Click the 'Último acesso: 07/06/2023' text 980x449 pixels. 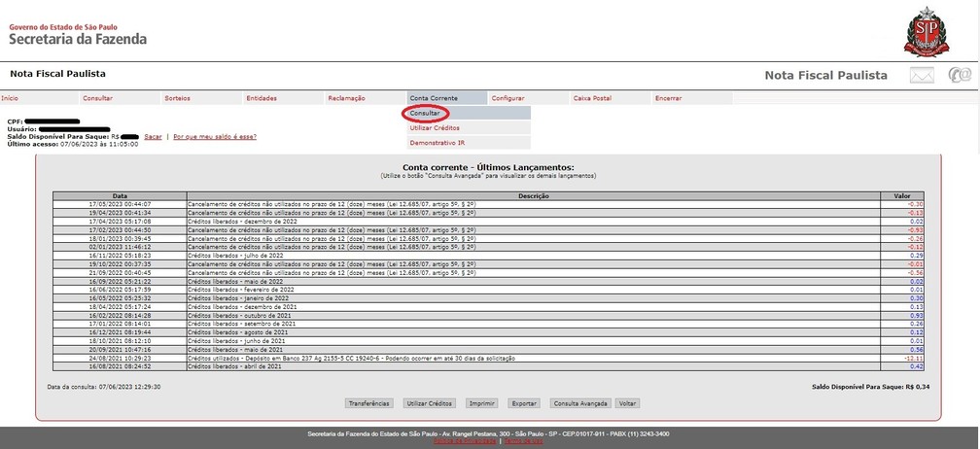pyautogui.click(x=73, y=144)
